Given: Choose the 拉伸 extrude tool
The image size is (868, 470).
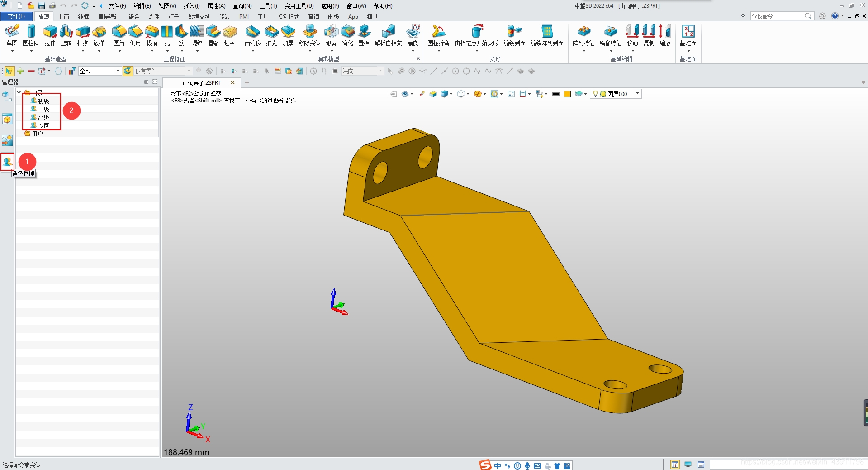Looking at the screenshot, I should 50,35.
